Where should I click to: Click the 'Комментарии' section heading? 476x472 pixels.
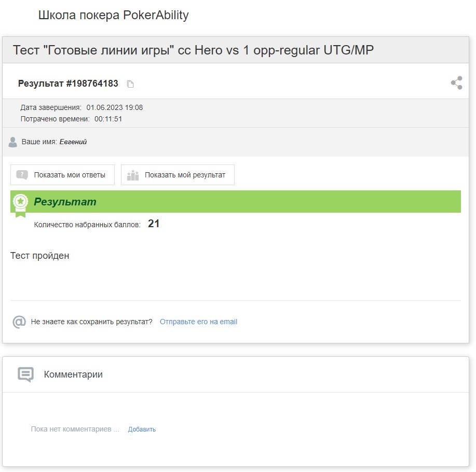pos(73,374)
